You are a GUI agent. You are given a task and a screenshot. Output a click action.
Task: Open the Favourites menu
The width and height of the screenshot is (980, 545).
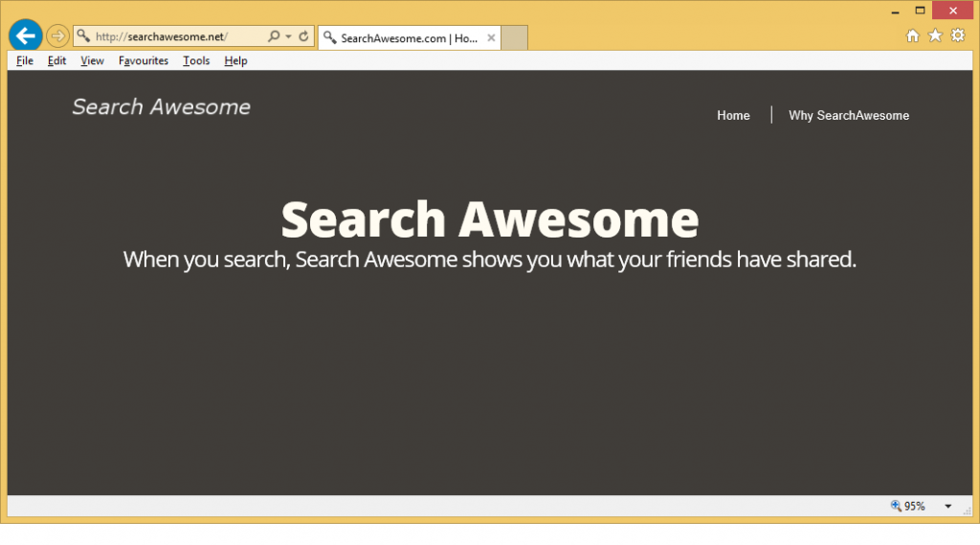click(x=144, y=60)
